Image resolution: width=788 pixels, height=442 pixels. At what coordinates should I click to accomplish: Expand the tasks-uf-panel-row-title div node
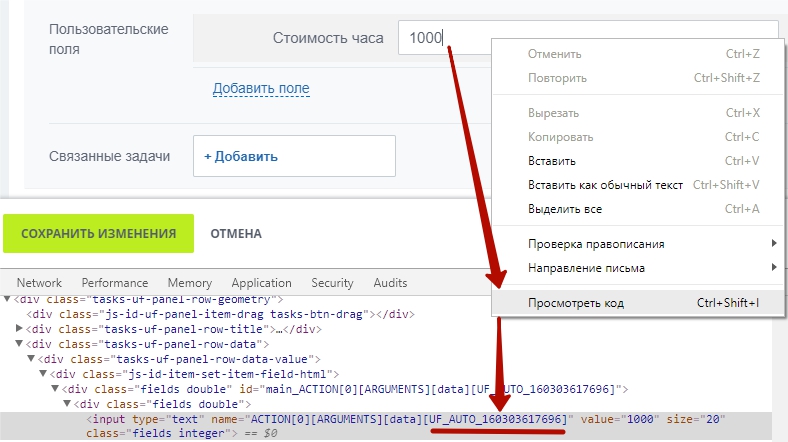click(21, 328)
